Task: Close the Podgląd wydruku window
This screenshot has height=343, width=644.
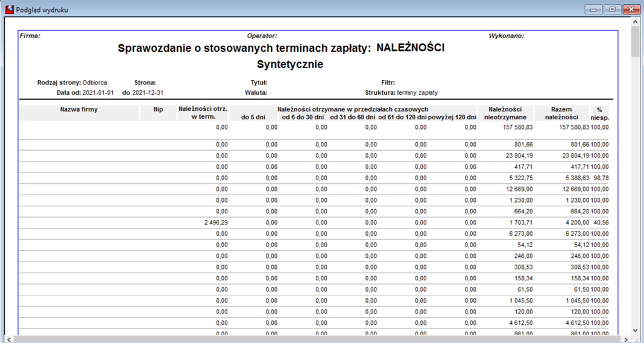Action: 631,9
